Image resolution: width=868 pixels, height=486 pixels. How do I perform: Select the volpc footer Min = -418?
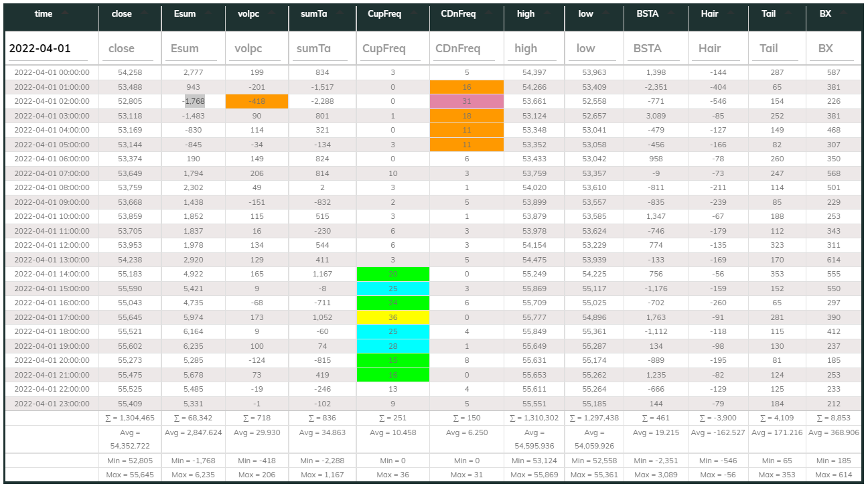pos(257,461)
